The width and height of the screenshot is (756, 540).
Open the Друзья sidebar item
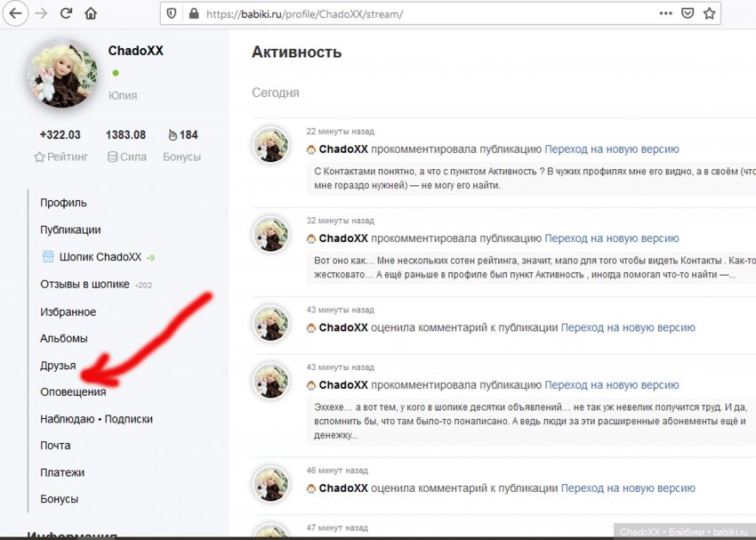pyautogui.click(x=58, y=366)
